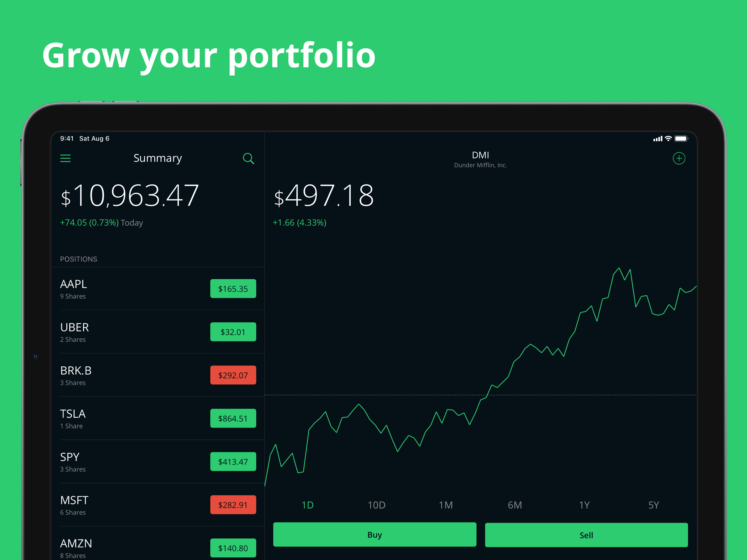The width and height of the screenshot is (747, 560).
Task: Select the 1M chart timeframe
Action: [x=446, y=504]
